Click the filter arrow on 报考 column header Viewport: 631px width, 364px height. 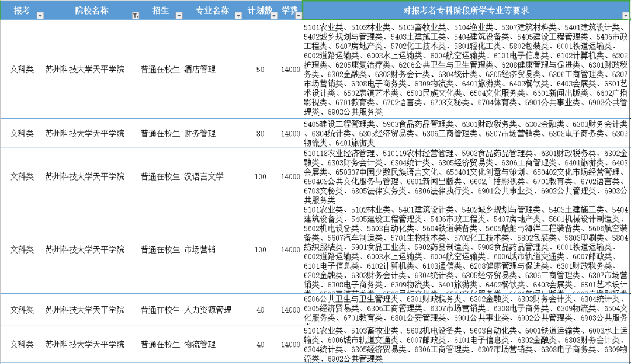[40, 15]
